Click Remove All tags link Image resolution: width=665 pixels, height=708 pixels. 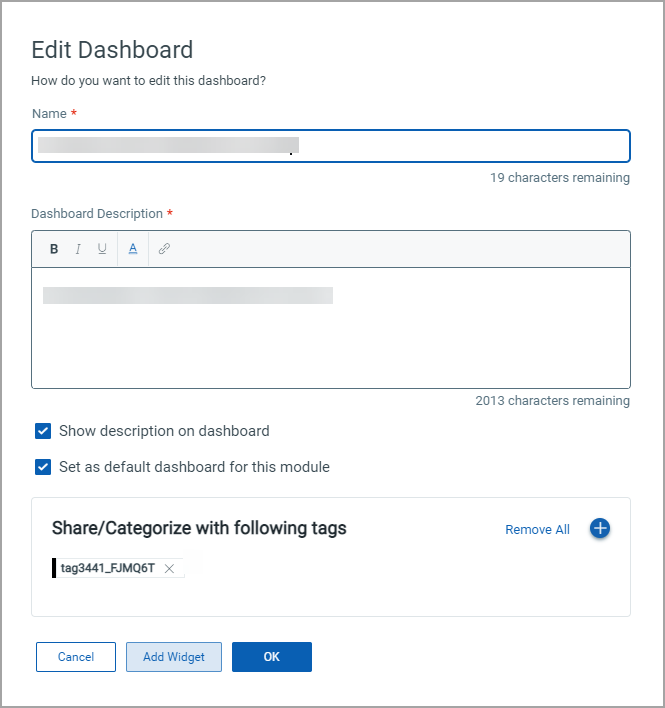point(537,529)
